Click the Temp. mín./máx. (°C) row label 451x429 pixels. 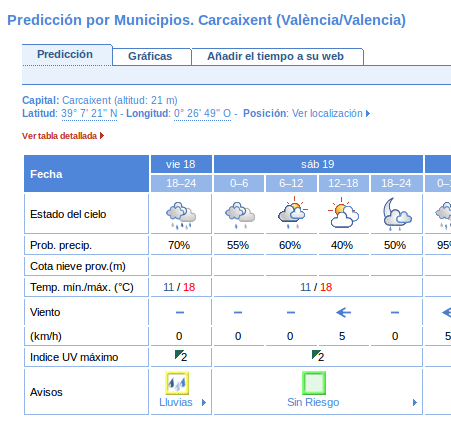click(x=82, y=287)
